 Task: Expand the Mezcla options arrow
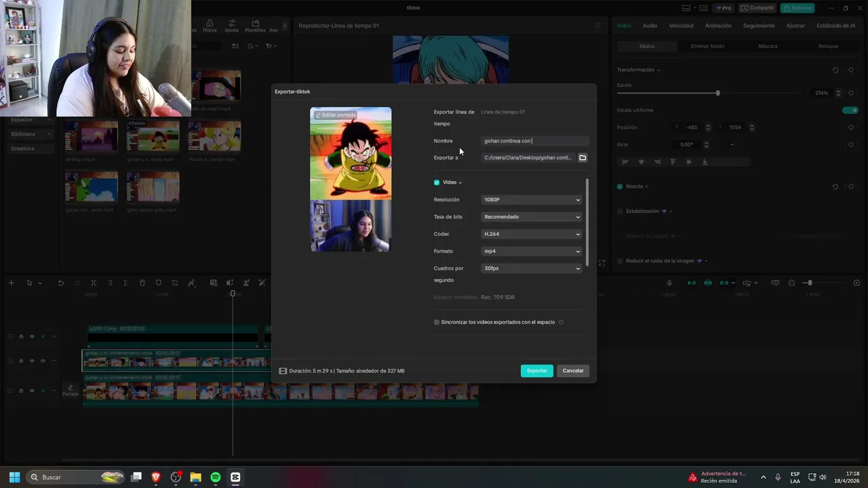(x=646, y=186)
